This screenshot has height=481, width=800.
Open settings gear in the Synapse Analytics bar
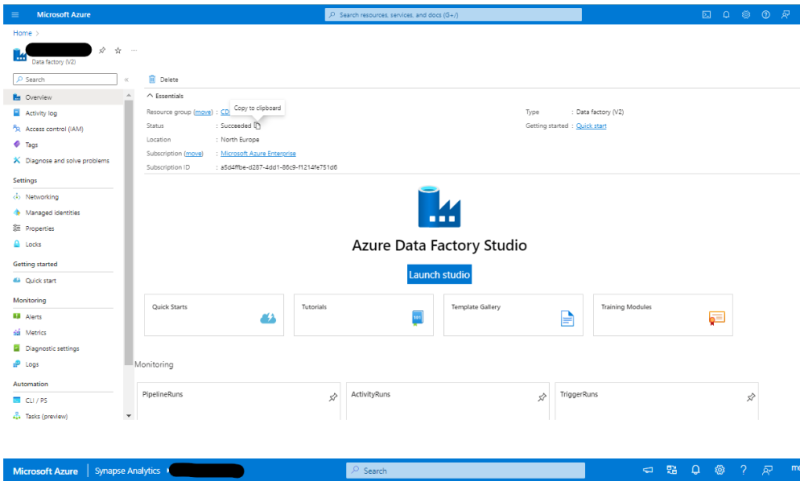point(720,470)
